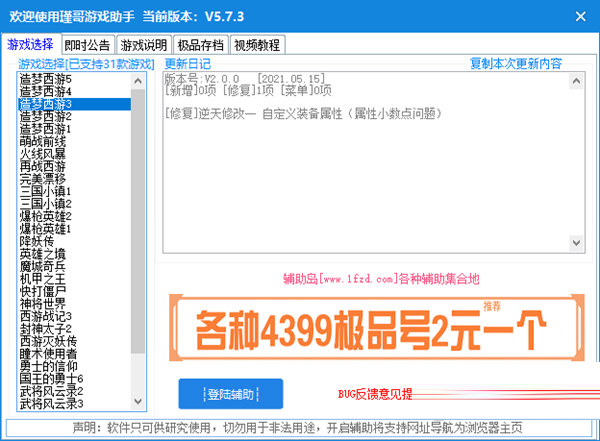Viewport: 600px width, 441px height.
Task: Select 火线风暴 in the game list
Action: tap(75, 154)
